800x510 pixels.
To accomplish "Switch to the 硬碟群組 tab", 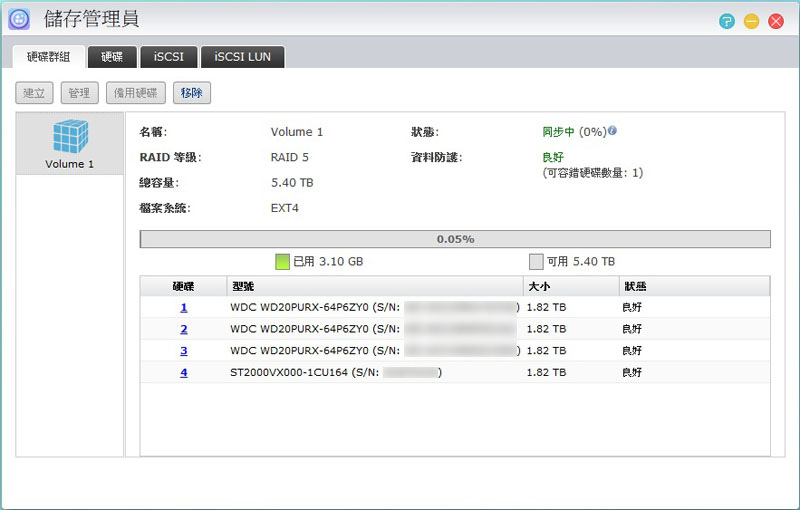I will [48, 57].
